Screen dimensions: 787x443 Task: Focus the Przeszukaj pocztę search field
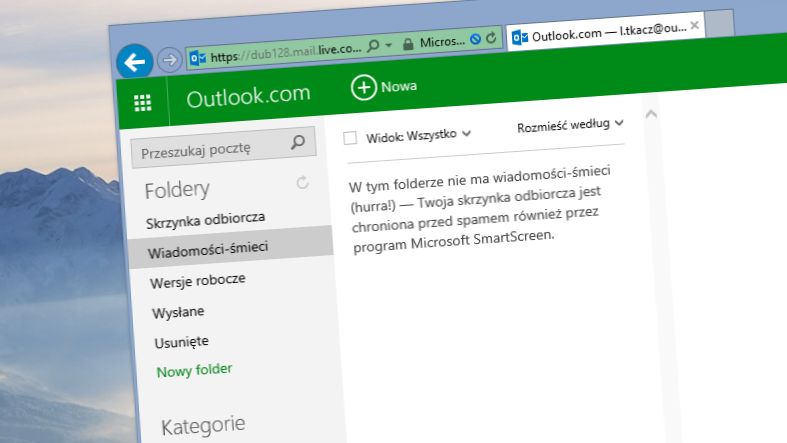(223, 147)
